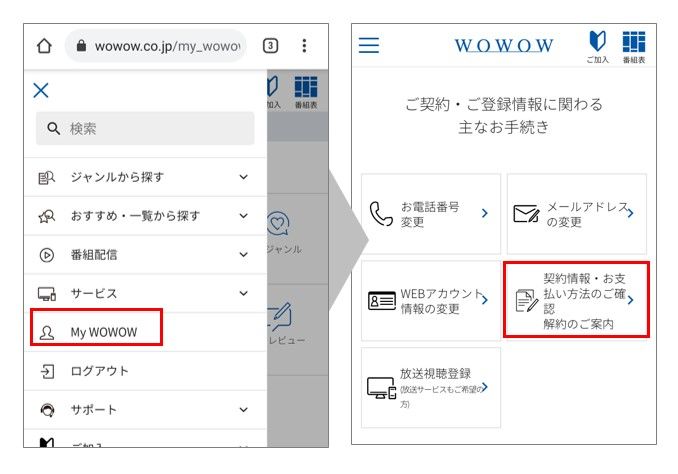Click the contract document pencil icon

point(527,301)
